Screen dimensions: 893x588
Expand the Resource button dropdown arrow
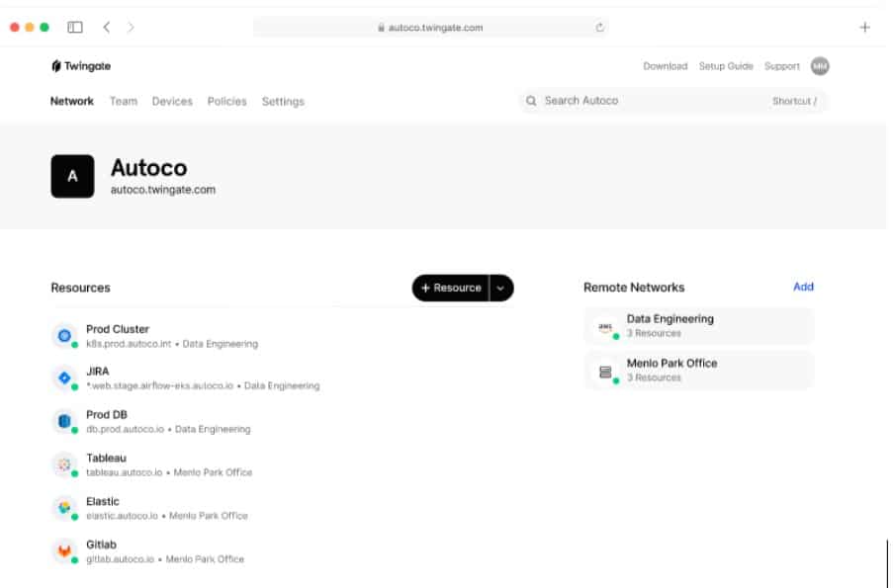[501, 288]
